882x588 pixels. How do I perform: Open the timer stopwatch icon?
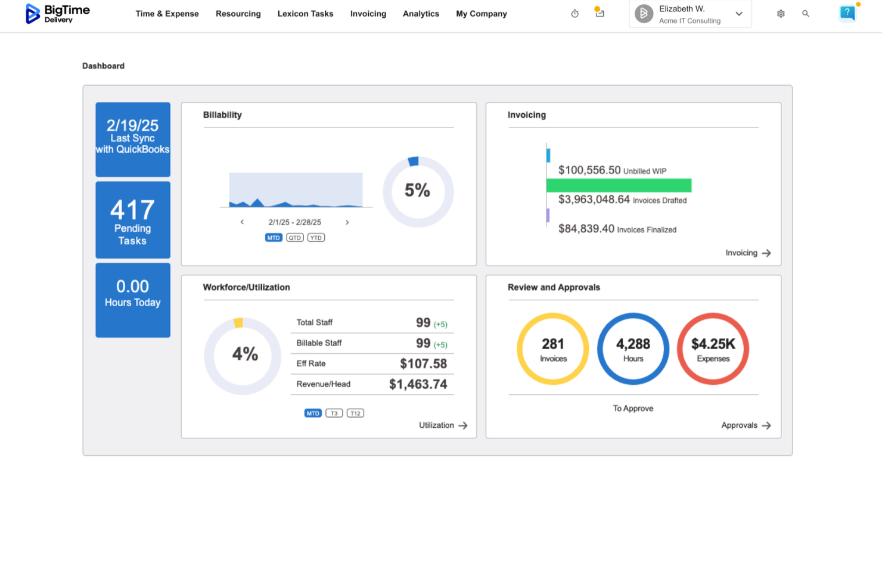[x=574, y=13]
